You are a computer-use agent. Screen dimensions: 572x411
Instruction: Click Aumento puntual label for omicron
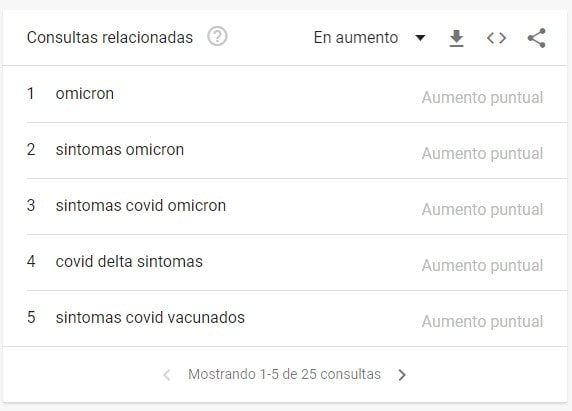[x=482, y=98]
